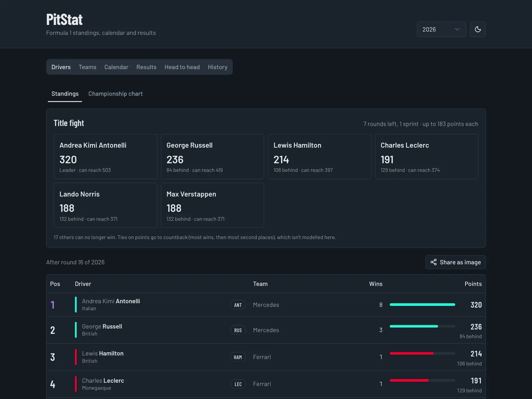Click Ferrari team cell in Hamilton's row

point(262,357)
